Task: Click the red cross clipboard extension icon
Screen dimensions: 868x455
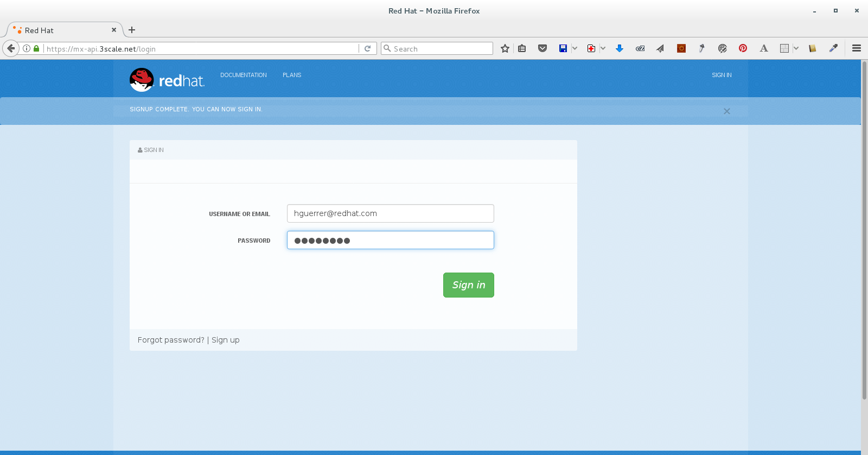Action: click(591, 48)
